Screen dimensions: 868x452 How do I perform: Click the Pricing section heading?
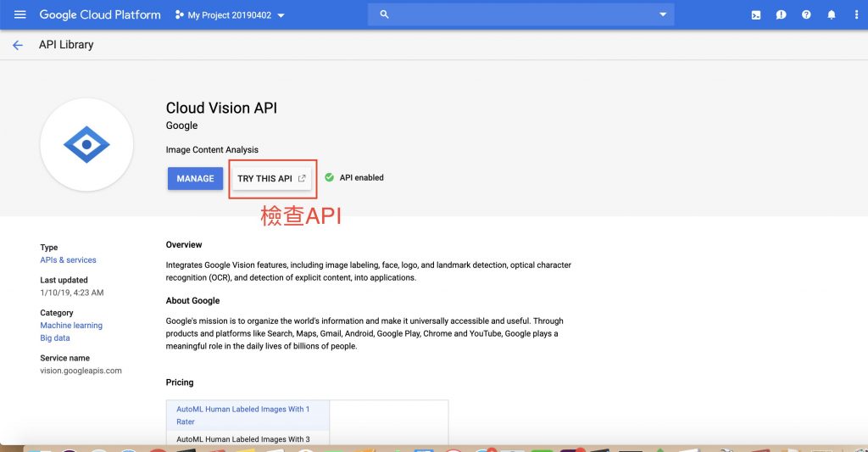180,382
